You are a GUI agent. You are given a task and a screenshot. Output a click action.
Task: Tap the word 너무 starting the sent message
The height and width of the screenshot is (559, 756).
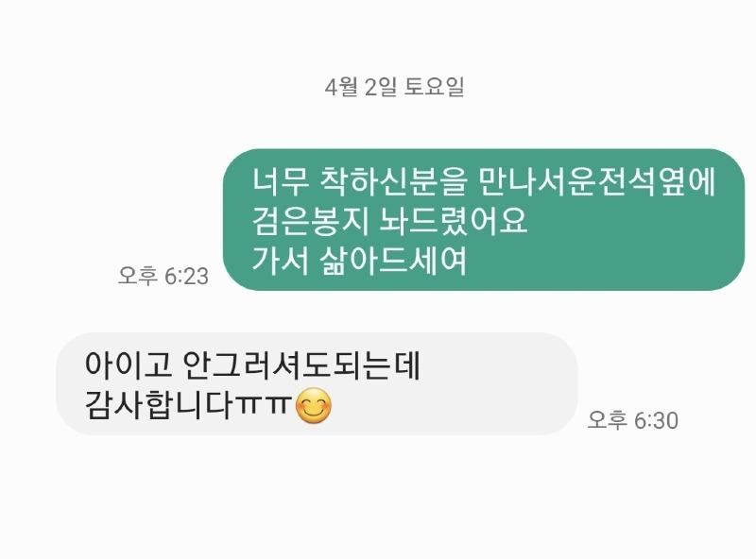point(280,181)
